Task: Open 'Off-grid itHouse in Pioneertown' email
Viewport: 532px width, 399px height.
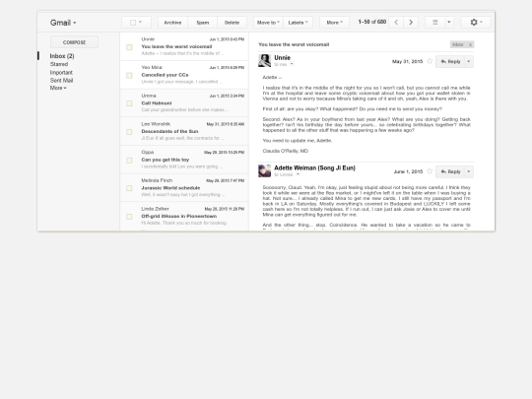Action: [x=184, y=216]
